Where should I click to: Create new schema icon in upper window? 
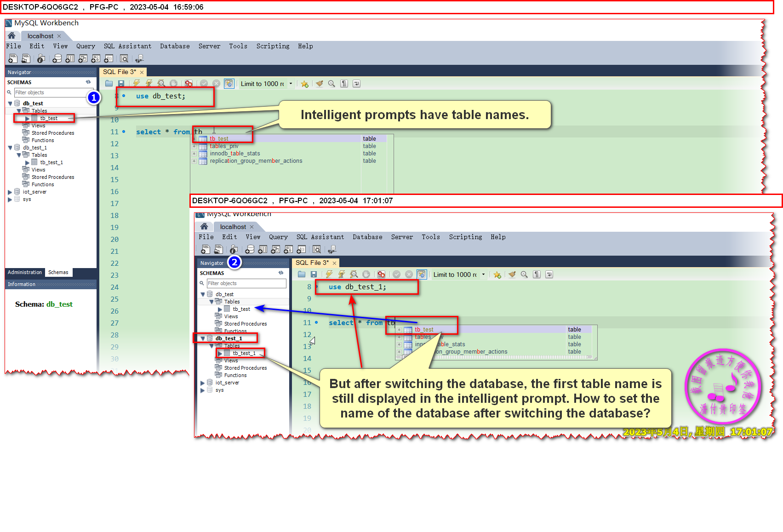coord(57,58)
